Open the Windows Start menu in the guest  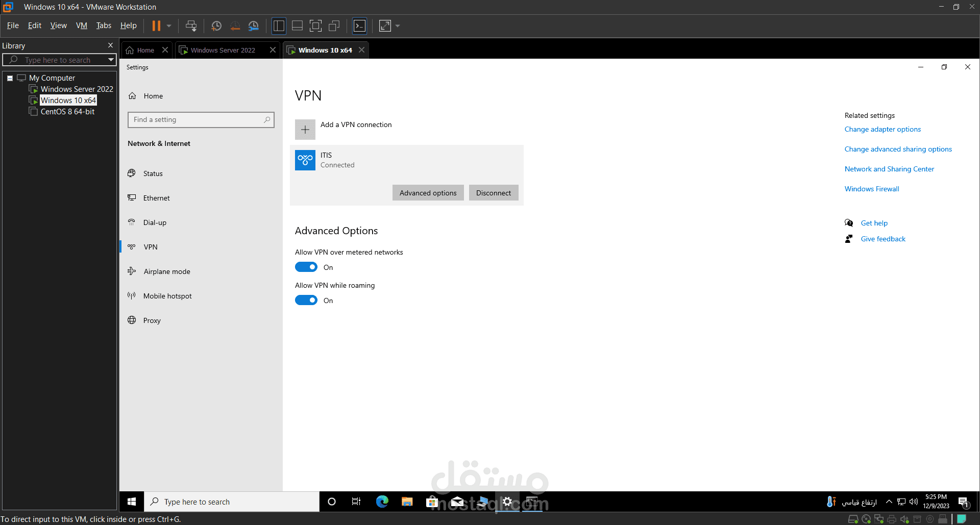click(x=132, y=502)
